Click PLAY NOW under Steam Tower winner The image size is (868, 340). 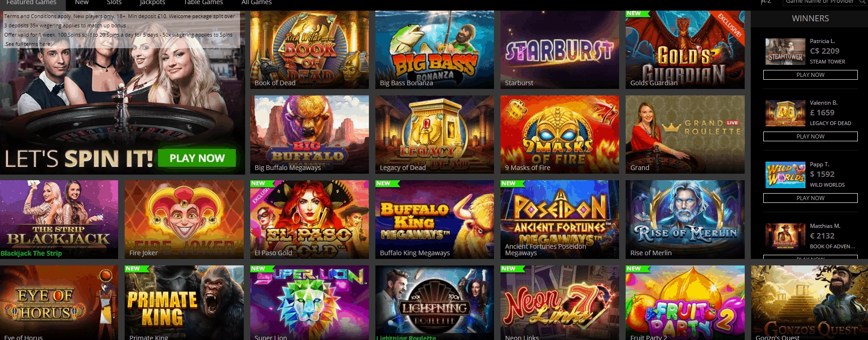pyautogui.click(x=810, y=75)
